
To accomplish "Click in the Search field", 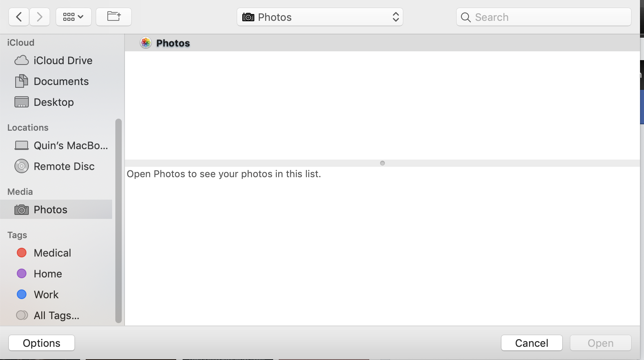I will [x=549, y=17].
